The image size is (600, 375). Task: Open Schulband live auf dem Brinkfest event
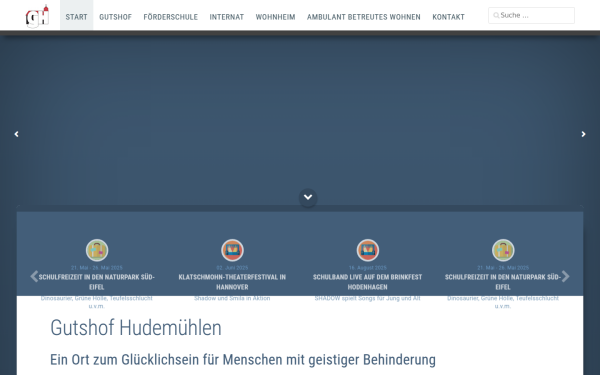point(368,282)
